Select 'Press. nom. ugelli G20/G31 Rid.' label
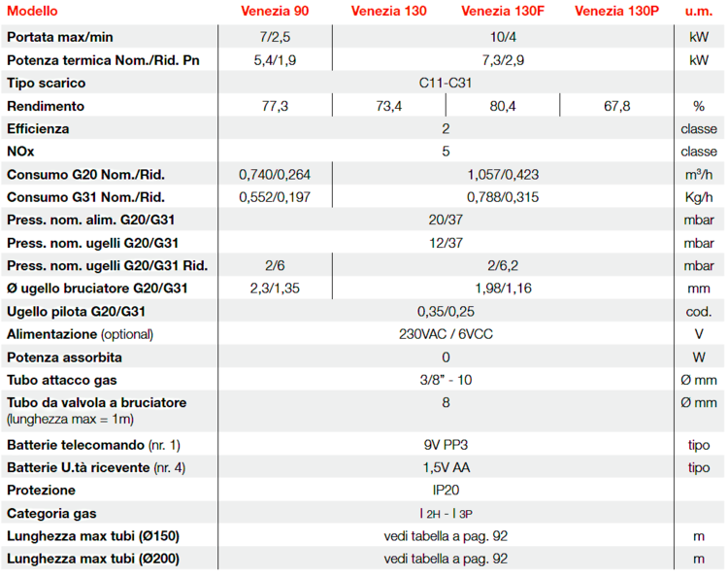The height and width of the screenshot is (578, 728). pyautogui.click(x=107, y=266)
